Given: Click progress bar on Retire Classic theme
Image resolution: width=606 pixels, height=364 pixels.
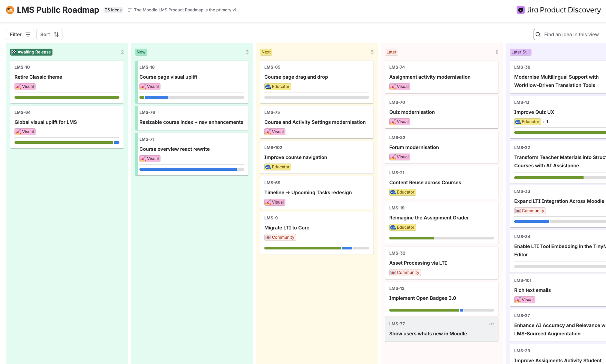Looking at the screenshot, I should [x=67, y=97].
